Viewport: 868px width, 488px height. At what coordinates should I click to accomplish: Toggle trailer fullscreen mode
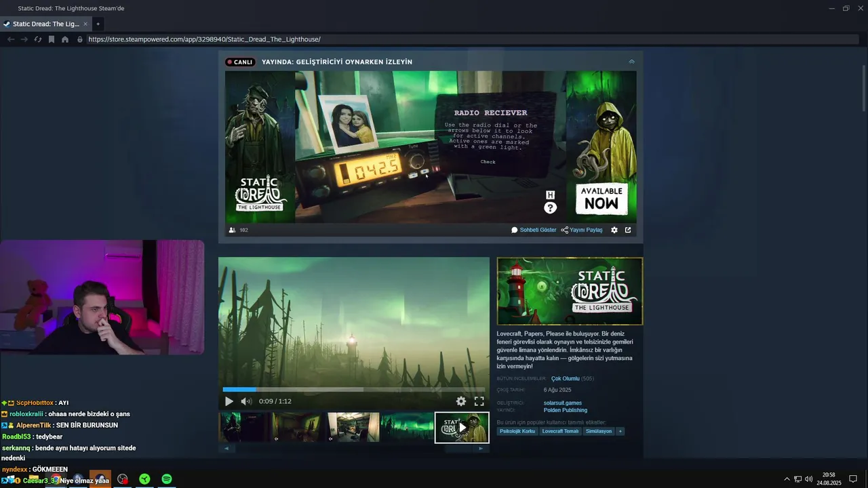pyautogui.click(x=479, y=401)
